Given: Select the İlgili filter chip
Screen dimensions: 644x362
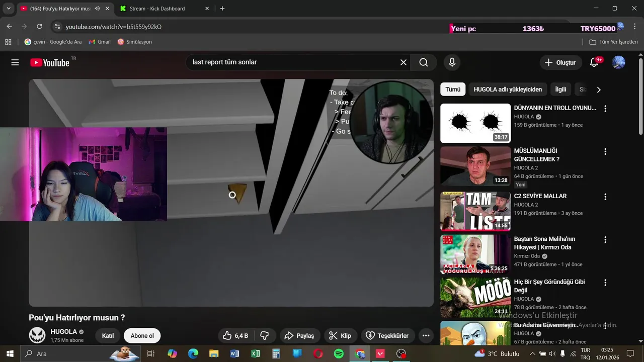Looking at the screenshot, I should coord(560,89).
